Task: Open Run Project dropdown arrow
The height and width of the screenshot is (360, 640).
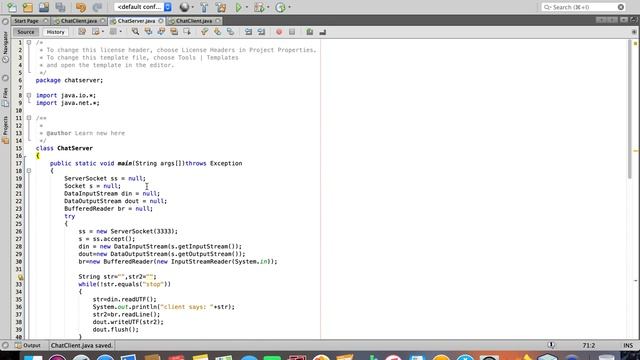Action: pos(246,7)
